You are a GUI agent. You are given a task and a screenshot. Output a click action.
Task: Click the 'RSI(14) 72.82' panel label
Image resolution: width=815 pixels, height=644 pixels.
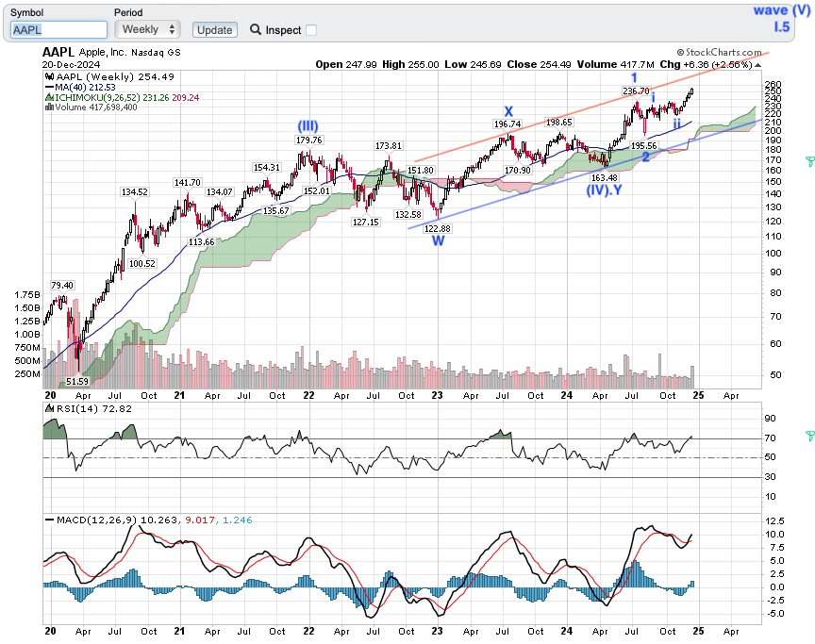(x=94, y=408)
